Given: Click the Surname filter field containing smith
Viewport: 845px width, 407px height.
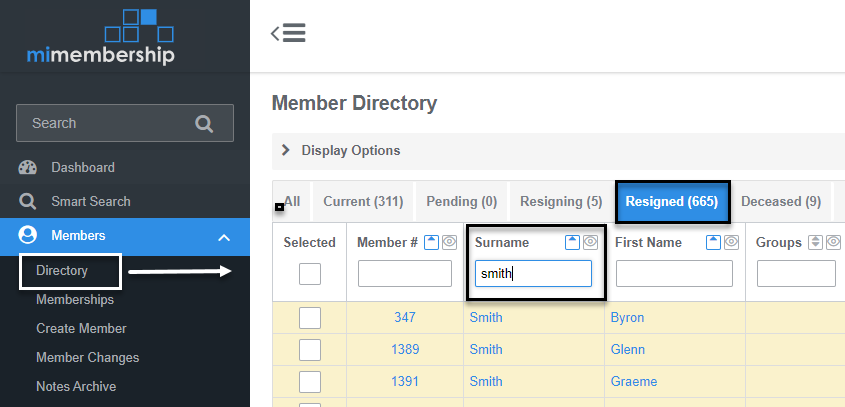Looking at the screenshot, I should pos(533,274).
